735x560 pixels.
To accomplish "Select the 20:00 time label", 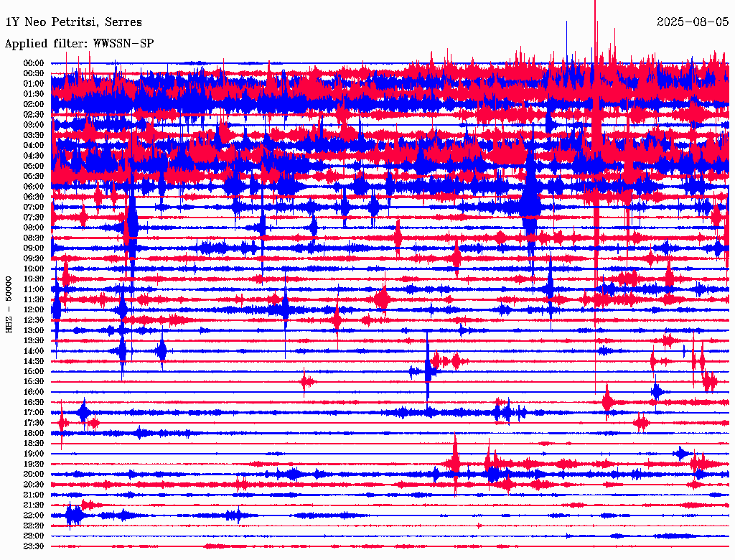I will point(34,474).
